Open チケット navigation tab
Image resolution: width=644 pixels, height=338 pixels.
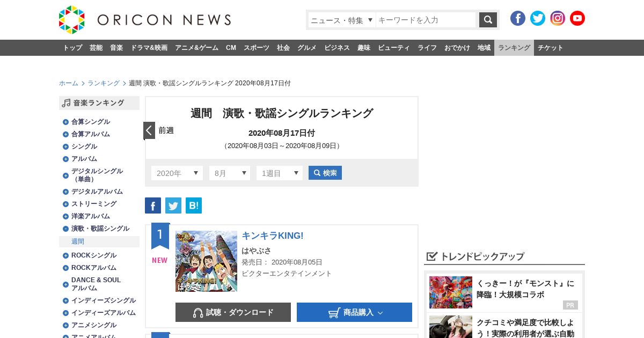[x=551, y=48]
